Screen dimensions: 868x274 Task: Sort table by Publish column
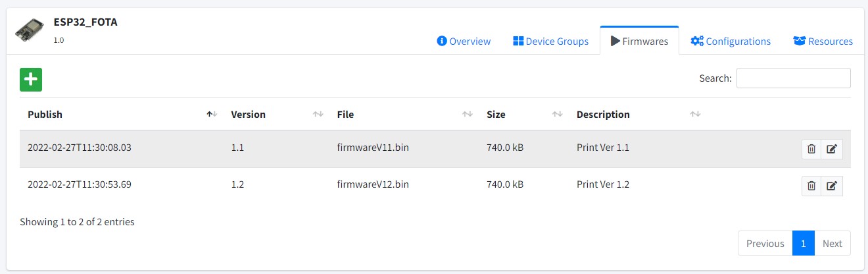(x=45, y=115)
